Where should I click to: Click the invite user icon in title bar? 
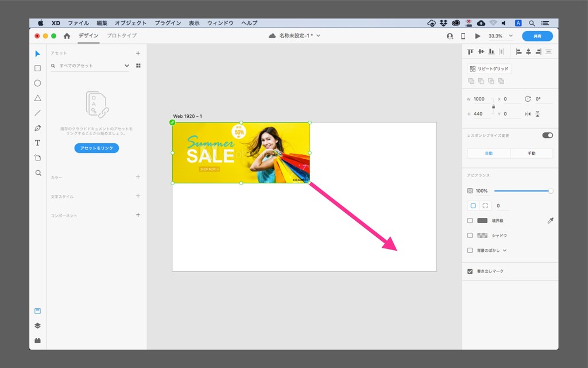point(450,36)
